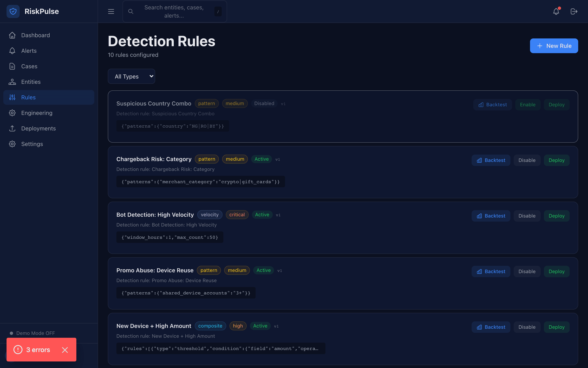
Task: Click the Disabled status badge
Action: (x=264, y=103)
